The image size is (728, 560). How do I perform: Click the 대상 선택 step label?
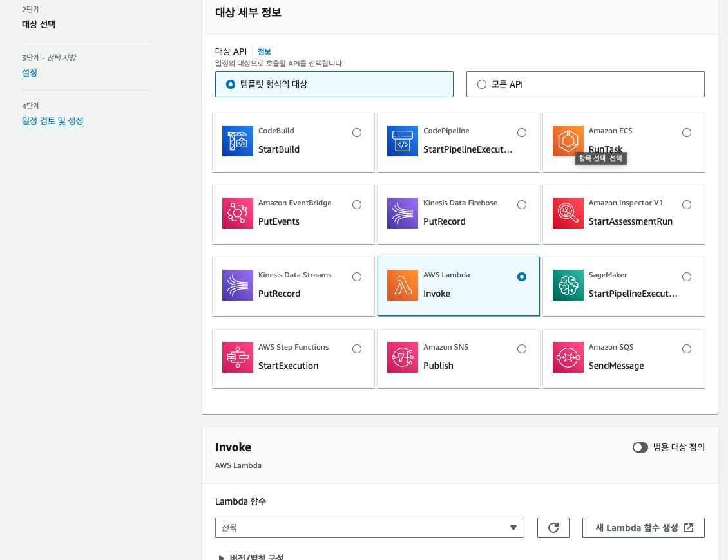39,24
